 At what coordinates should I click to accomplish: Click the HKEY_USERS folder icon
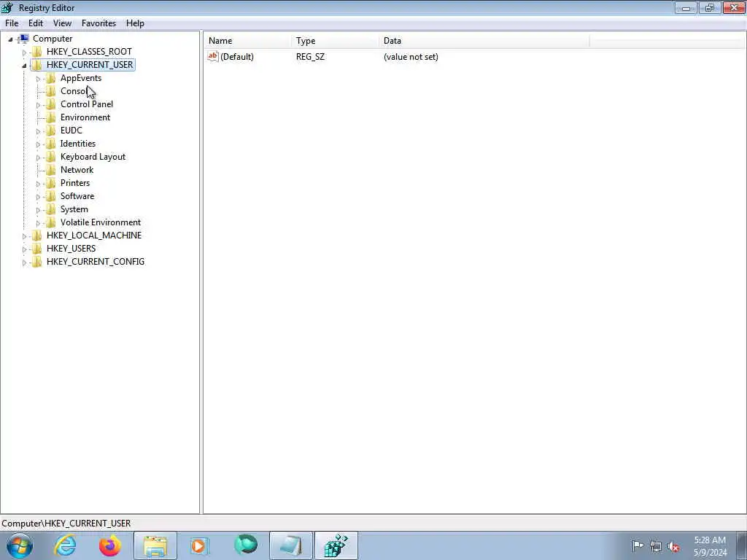pyautogui.click(x=36, y=248)
